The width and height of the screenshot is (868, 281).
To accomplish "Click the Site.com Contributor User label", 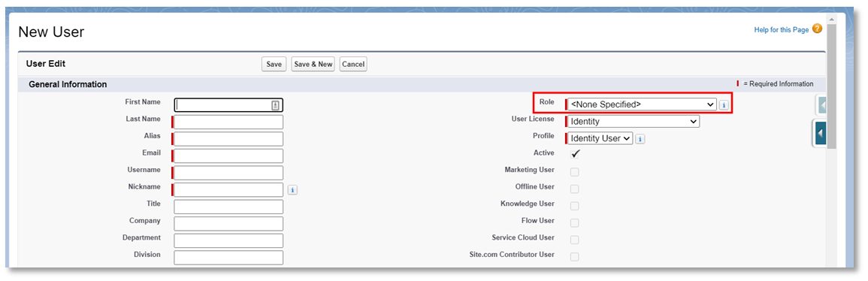I will point(512,255).
